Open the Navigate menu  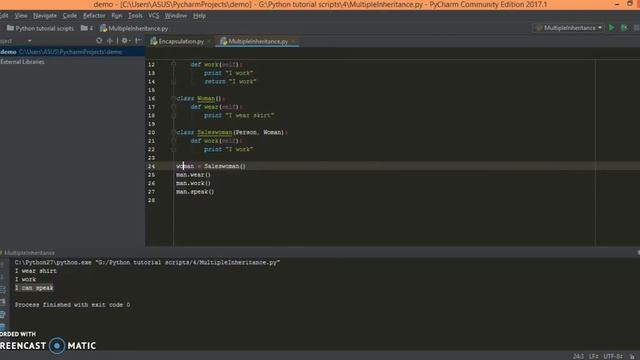pyautogui.click(x=45, y=16)
